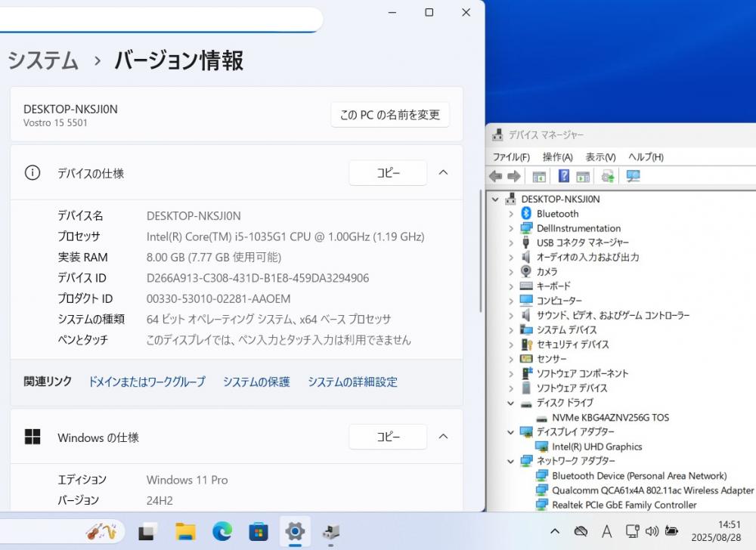Open the 操作(A) menu
Viewport: 756px width, 550px height.
(x=557, y=157)
